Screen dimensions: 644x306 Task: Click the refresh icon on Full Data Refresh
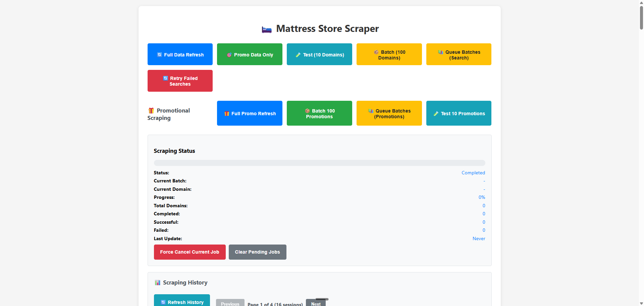(x=159, y=54)
